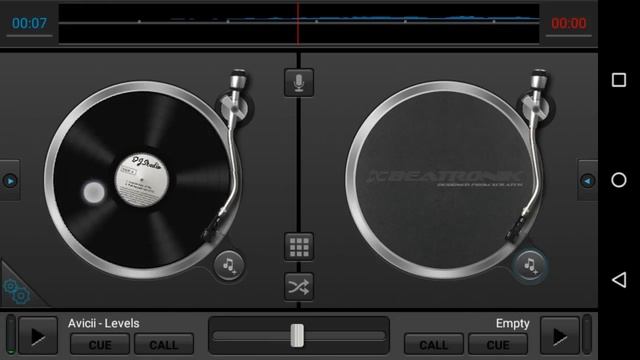Open the settings gears in the corner

17,291
